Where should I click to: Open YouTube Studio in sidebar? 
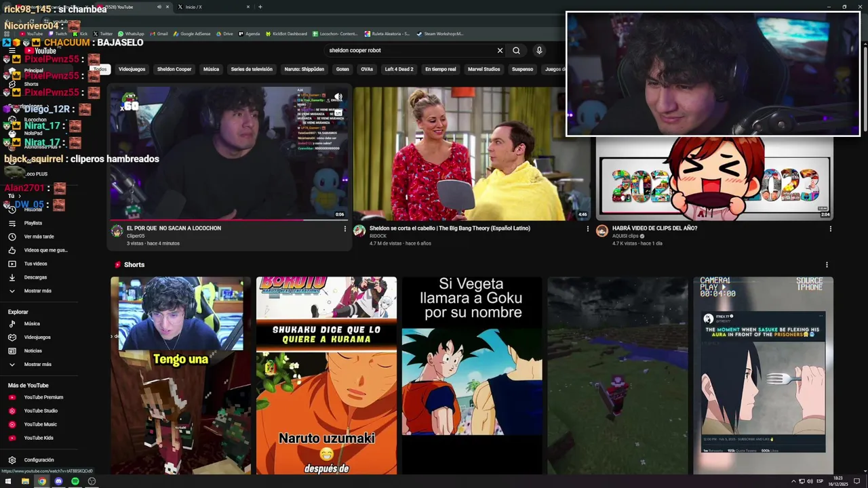(41, 411)
